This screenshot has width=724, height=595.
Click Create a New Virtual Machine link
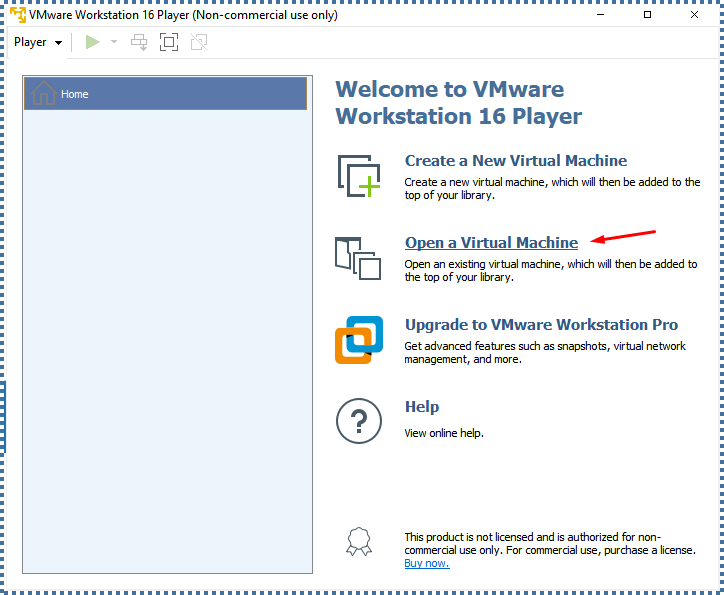click(x=516, y=161)
